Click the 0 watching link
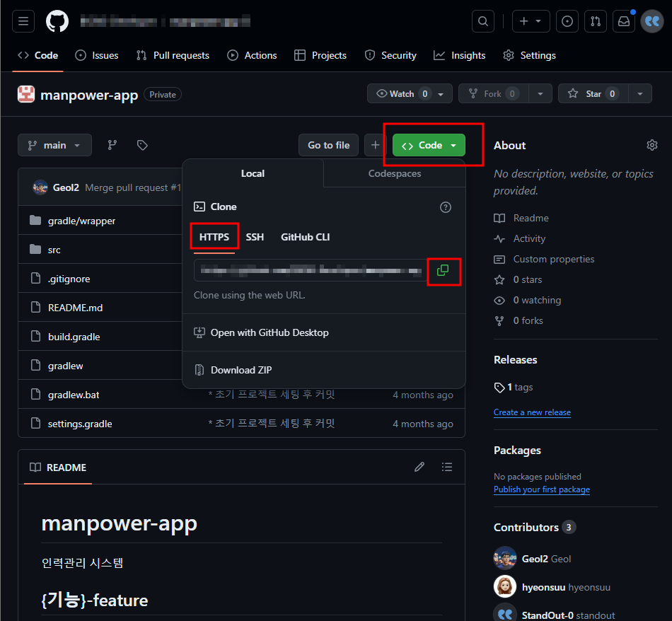672x621 pixels. (537, 301)
